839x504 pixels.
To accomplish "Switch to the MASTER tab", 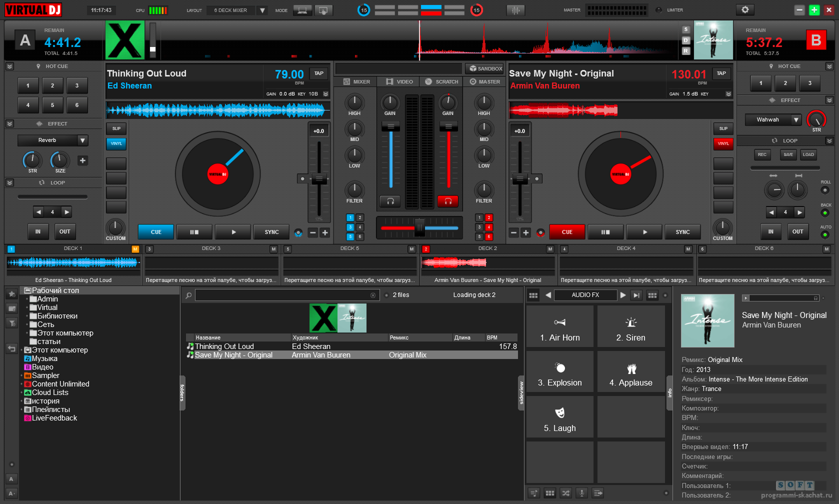I will click(484, 81).
